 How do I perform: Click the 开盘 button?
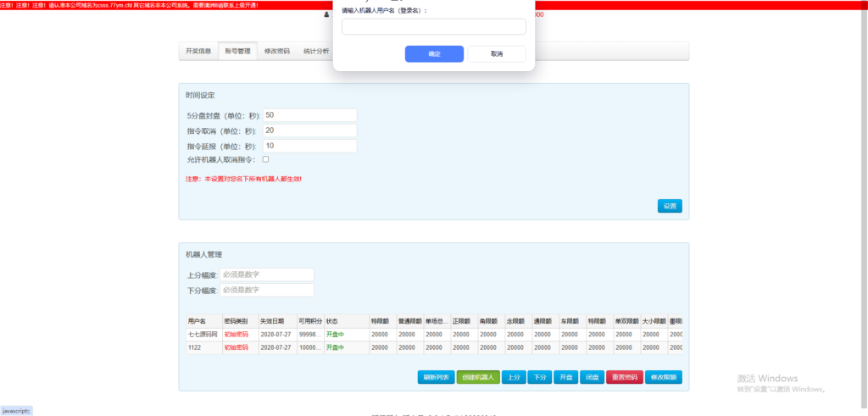pos(565,377)
